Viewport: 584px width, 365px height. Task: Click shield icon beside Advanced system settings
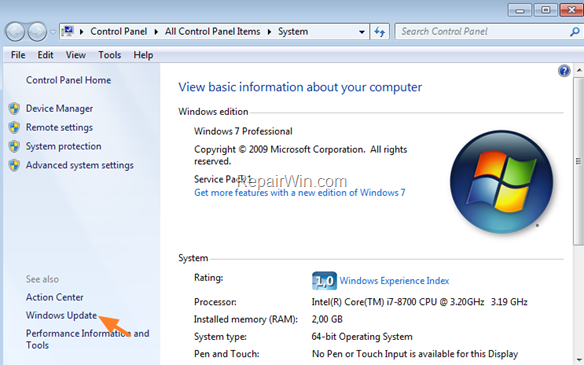[14, 165]
